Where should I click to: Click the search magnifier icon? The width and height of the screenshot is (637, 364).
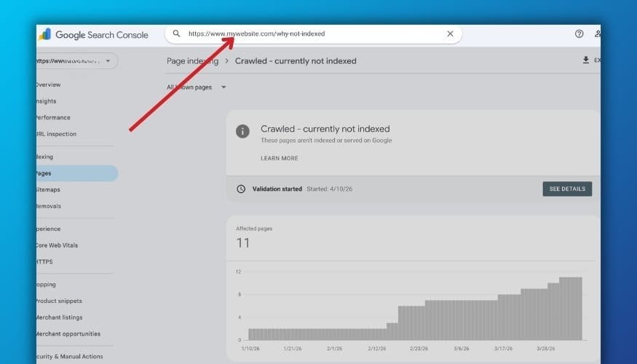176,33
